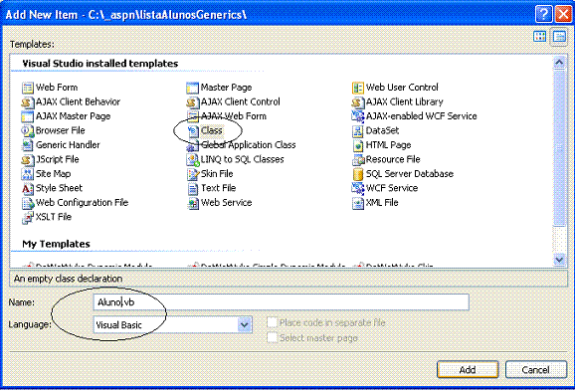Screen dimensions: 575x392
Task: Choose the JScript File icon
Action: click(28, 160)
